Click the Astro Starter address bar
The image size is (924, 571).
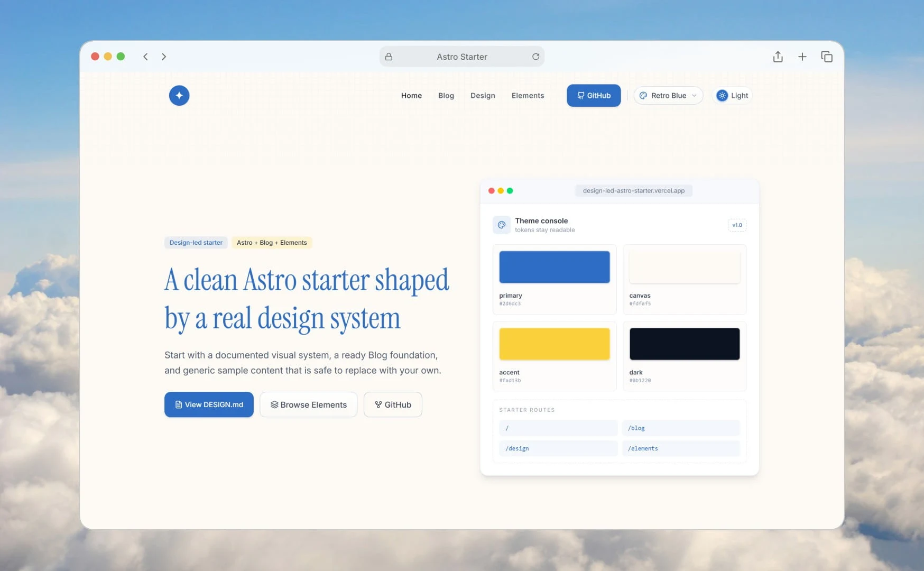click(x=462, y=57)
